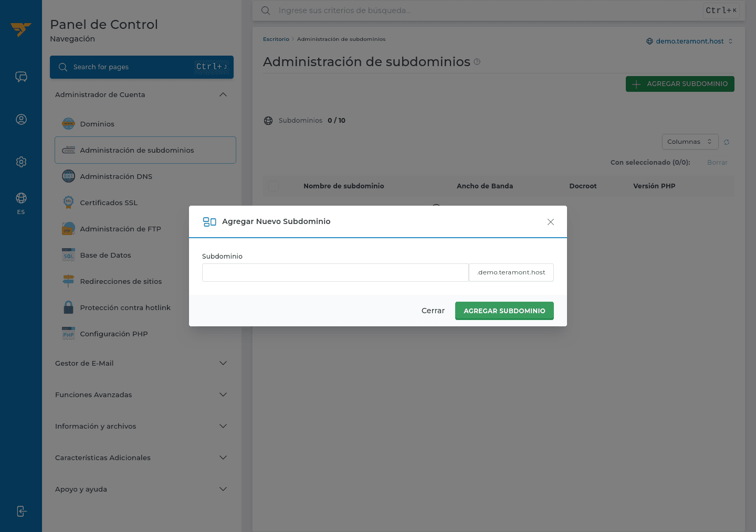
Task: Expand the Funciones Avanzadas section
Action: [223, 395]
